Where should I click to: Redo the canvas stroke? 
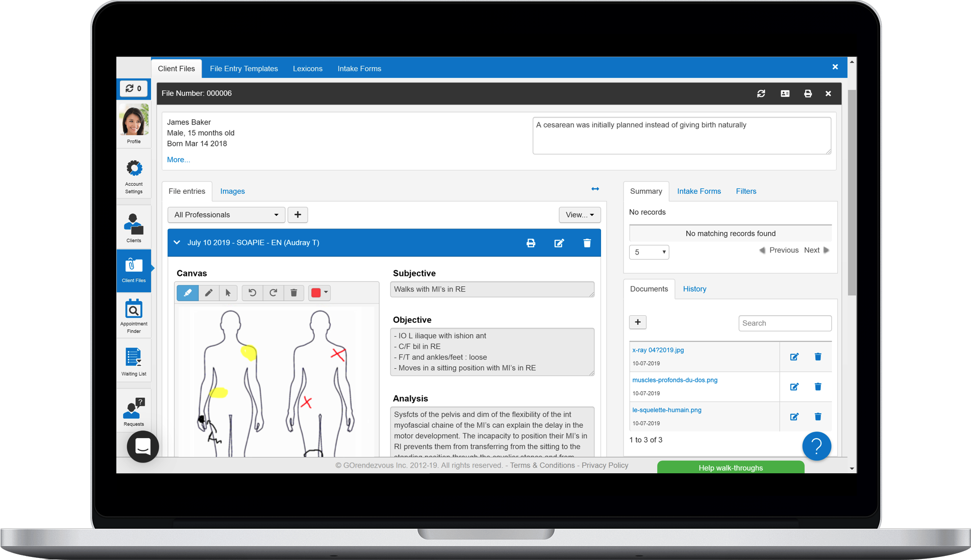pyautogui.click(x=273, y=293)
